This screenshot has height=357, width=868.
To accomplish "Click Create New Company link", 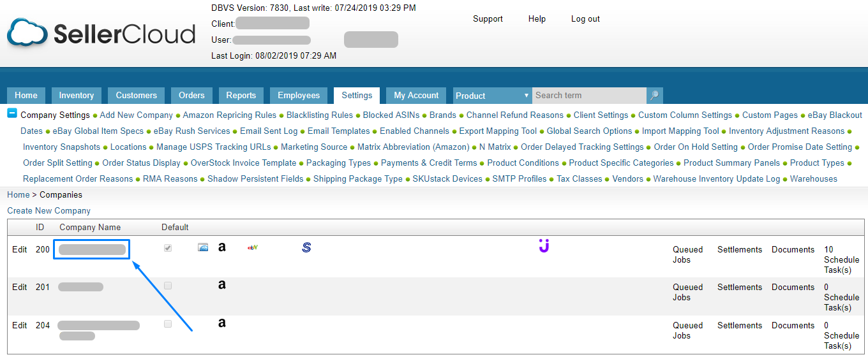I will click(x=49, y=211).
